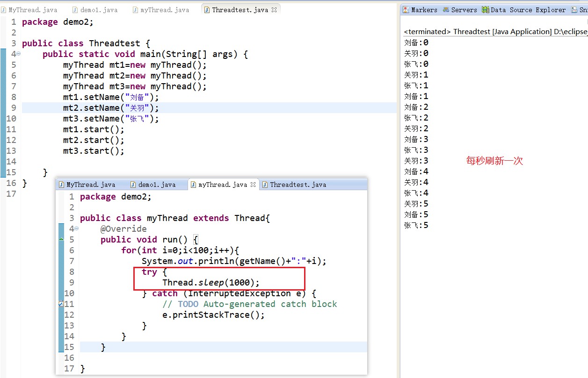Click console output line '关羽:3'

click(x=416, y=161)
